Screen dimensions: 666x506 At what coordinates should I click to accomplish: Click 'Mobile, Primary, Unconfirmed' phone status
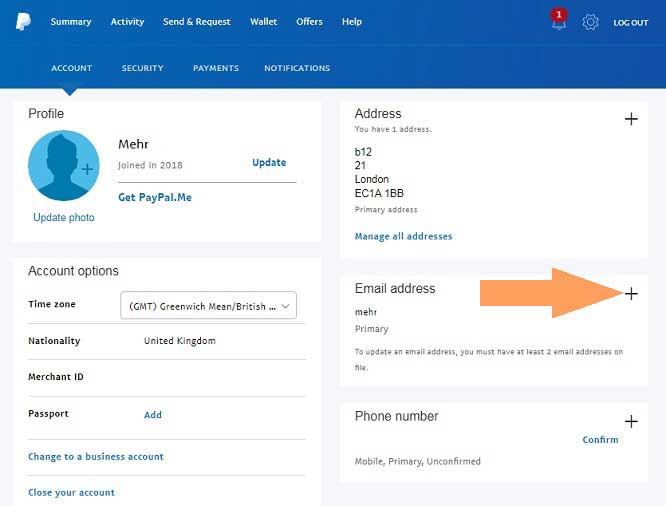click(418, 461)
